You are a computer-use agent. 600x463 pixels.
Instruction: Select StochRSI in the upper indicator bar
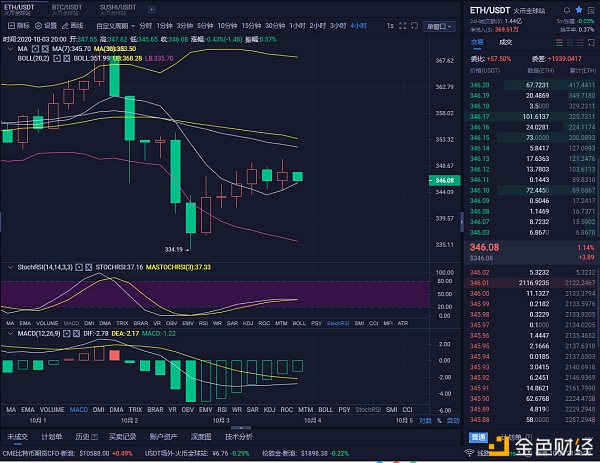(338, 323)
